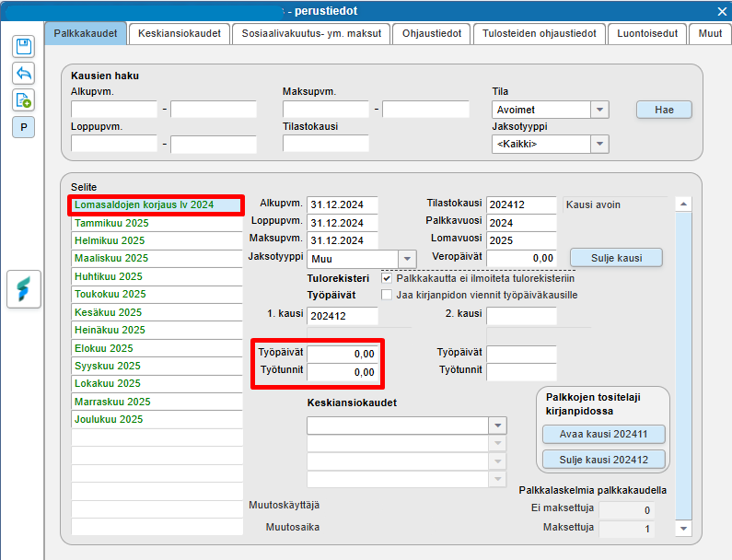Switch to the Luontoisedut tab
732x560 pixels.
coord(647,34)
